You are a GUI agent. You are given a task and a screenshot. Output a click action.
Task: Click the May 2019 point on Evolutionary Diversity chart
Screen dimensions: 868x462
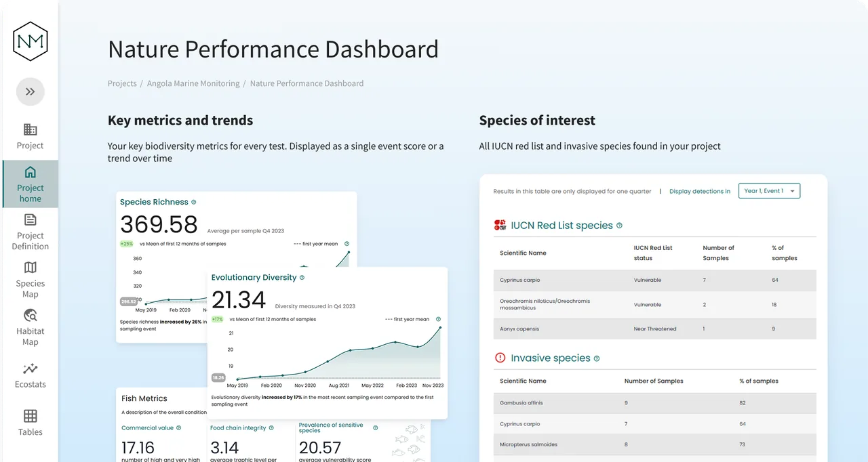[237, 379]
